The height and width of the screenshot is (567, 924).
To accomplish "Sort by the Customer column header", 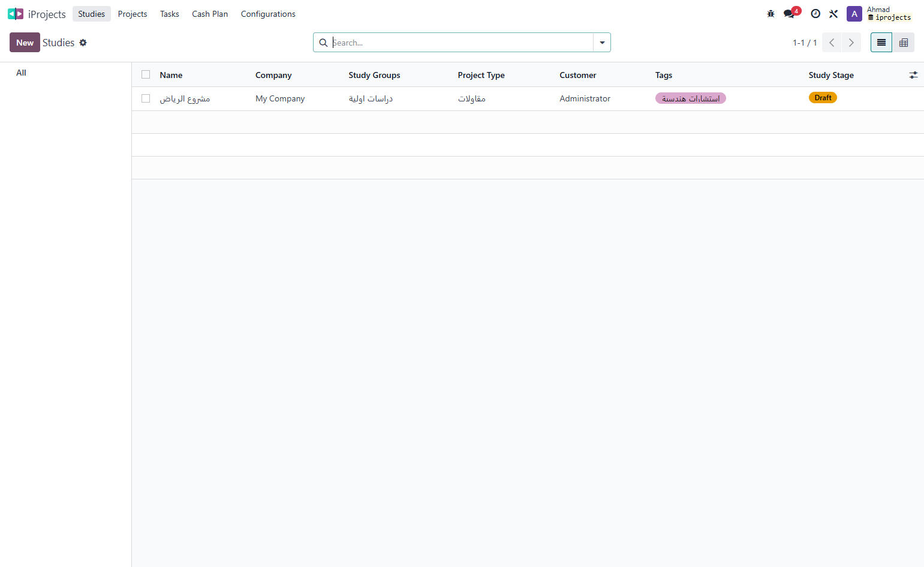I will tap(578, 75).
